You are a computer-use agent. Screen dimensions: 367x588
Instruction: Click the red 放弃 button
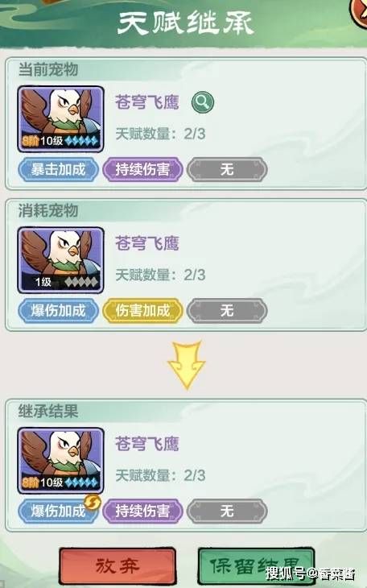pyautogui.click(x=118, y=566)
